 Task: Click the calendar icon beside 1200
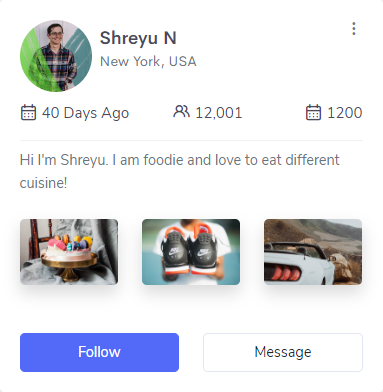(313, 112)
